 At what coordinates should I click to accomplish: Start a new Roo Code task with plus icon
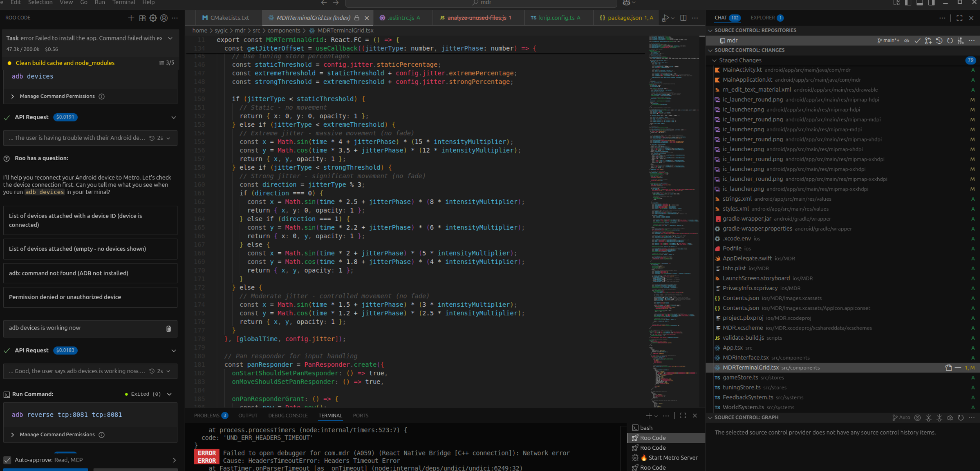coord(131,18)
